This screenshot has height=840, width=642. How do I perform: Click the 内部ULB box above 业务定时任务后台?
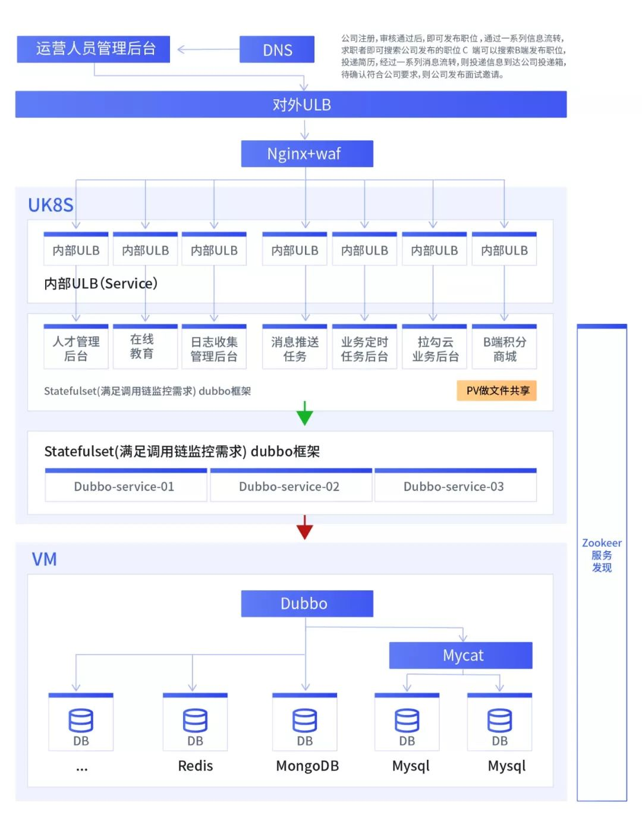[364, 248]
